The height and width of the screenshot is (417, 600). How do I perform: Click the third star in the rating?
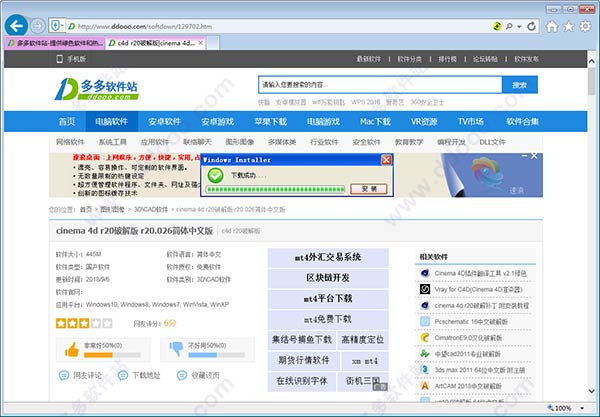coord(84,323)
